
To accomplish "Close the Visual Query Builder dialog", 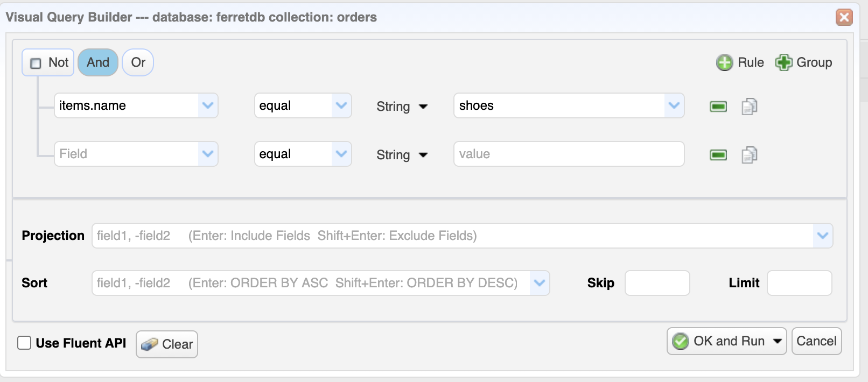I will (x=845, y=17).
